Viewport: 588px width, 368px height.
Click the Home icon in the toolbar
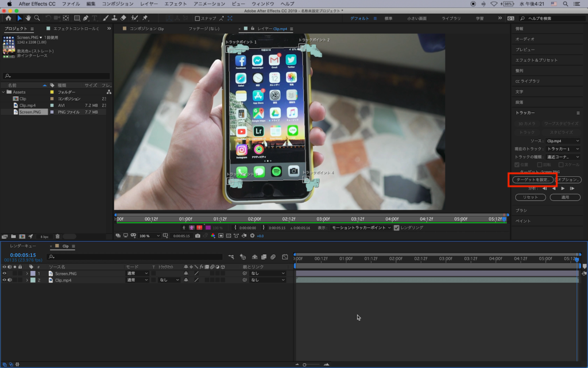(8, 18)
